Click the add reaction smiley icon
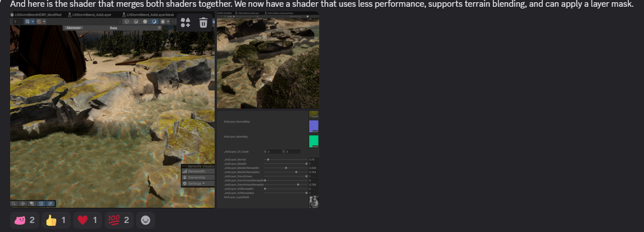The width and height of the screenshot is (644, 232). (146, 220)
